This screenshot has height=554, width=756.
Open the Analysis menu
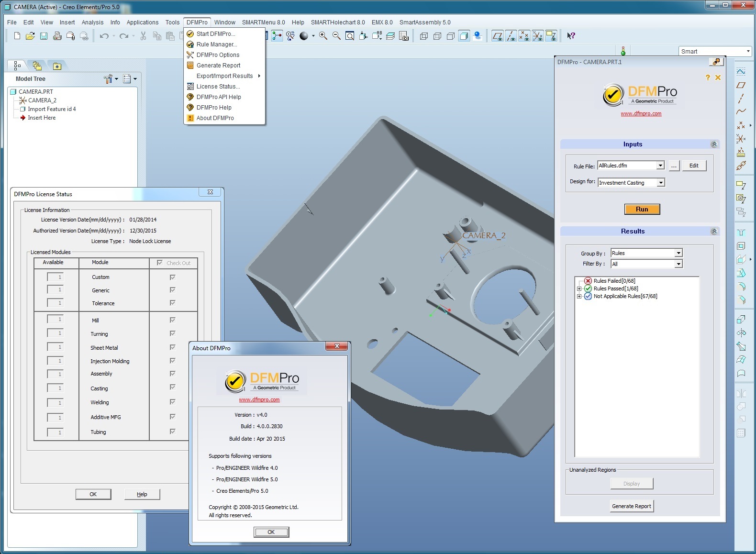click(x=92, y=22)
